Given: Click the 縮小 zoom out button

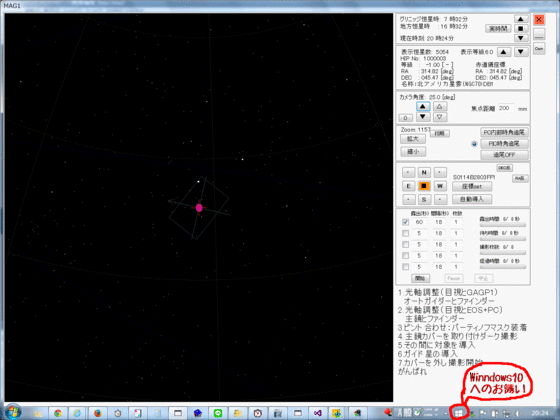Looking at the screenshot, I should [412, 152].
